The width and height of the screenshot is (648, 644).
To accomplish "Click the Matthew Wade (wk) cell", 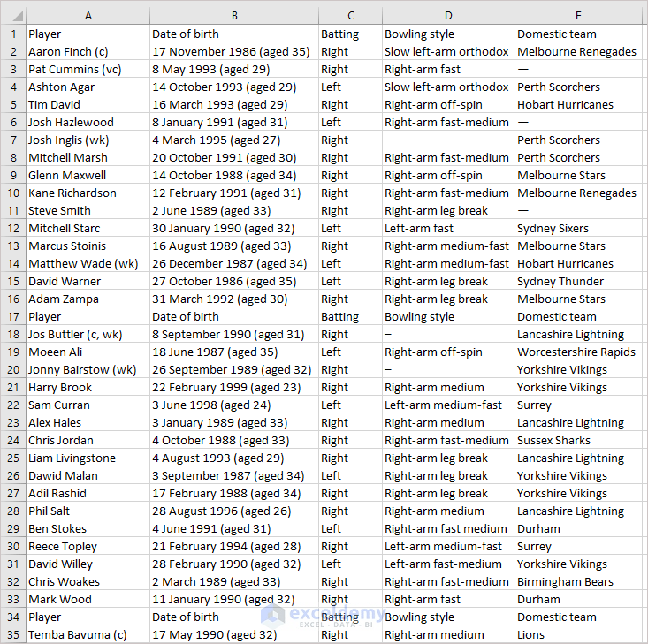I will click(88, 264).
